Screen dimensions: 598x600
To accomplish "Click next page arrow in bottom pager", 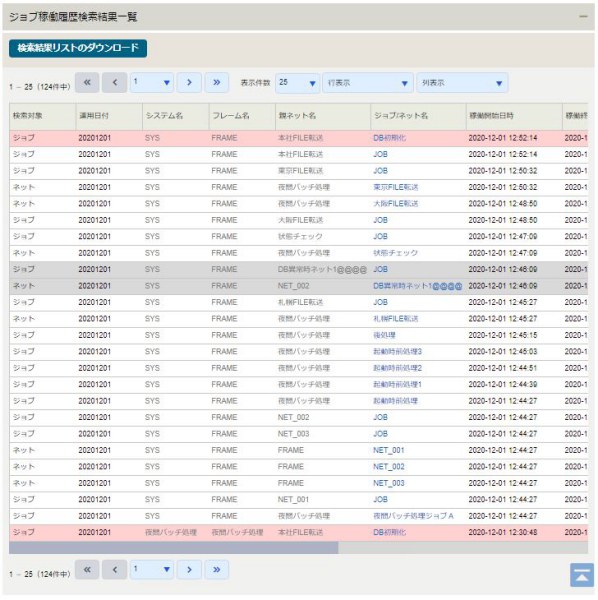I will pos(189,570).
